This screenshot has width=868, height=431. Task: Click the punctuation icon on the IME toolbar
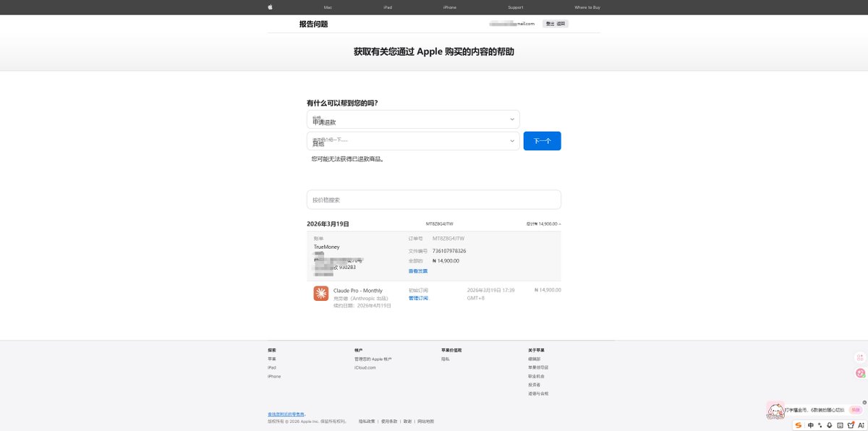tap(820, 425)
